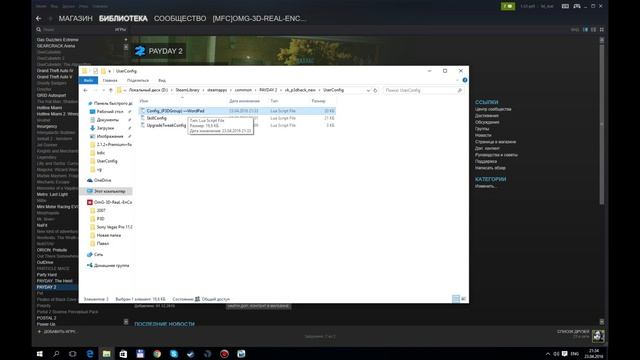Open Windows Start menu

40,353
